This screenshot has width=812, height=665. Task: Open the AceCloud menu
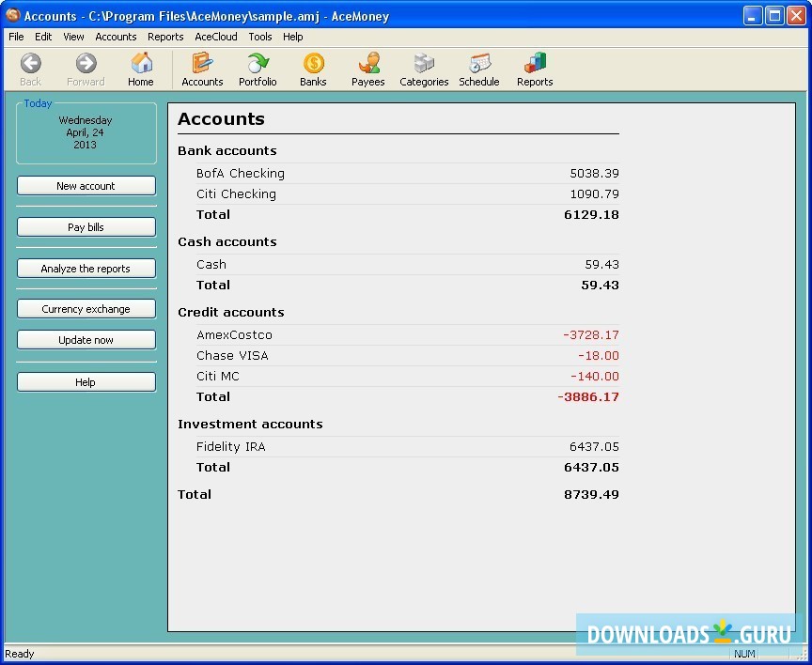[216, 37]
